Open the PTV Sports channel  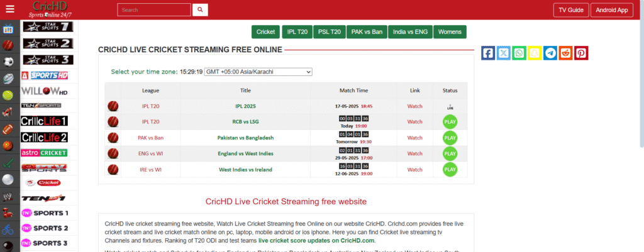point(44,168)
